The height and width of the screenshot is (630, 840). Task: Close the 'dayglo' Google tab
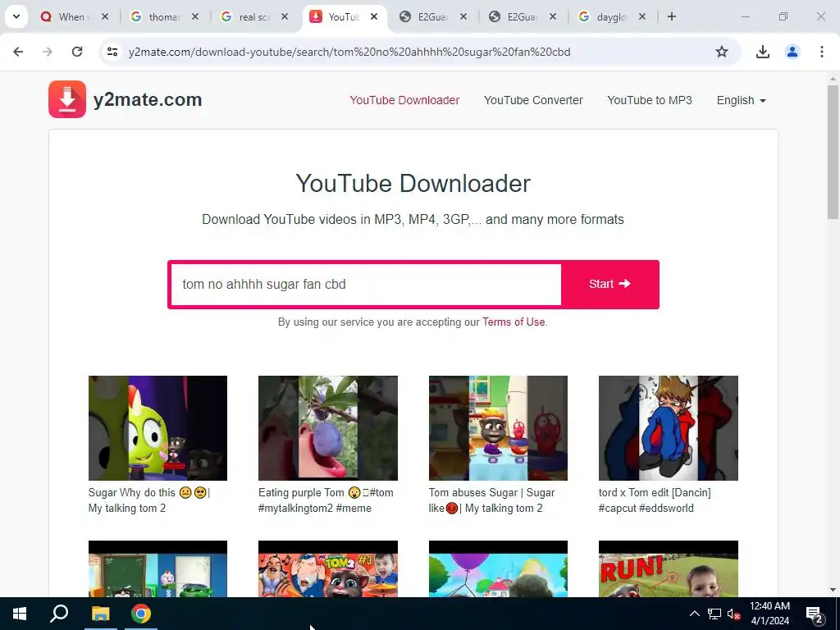641,16
